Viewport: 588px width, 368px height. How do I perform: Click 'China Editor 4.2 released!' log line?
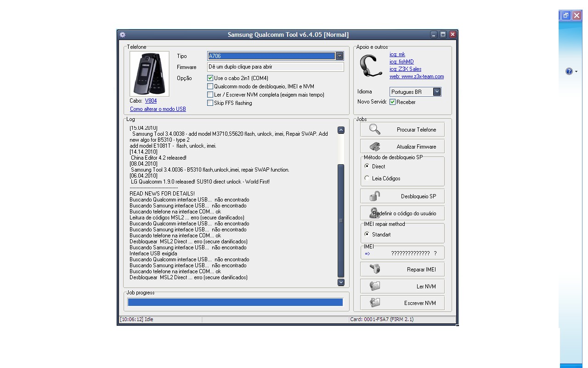click(158, 158)
